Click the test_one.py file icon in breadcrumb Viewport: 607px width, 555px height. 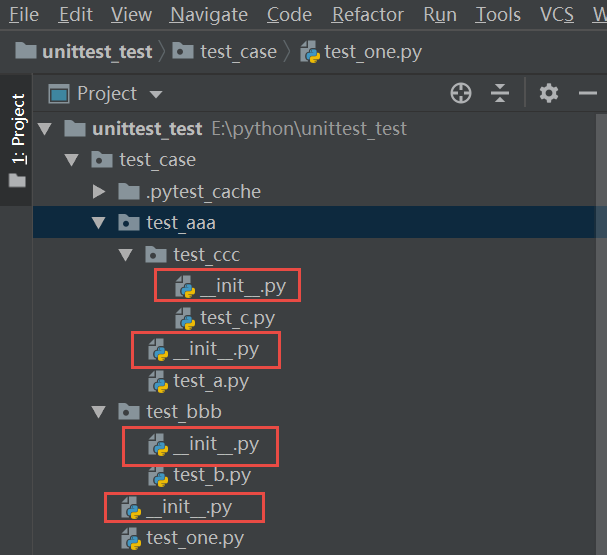(310, 51)
